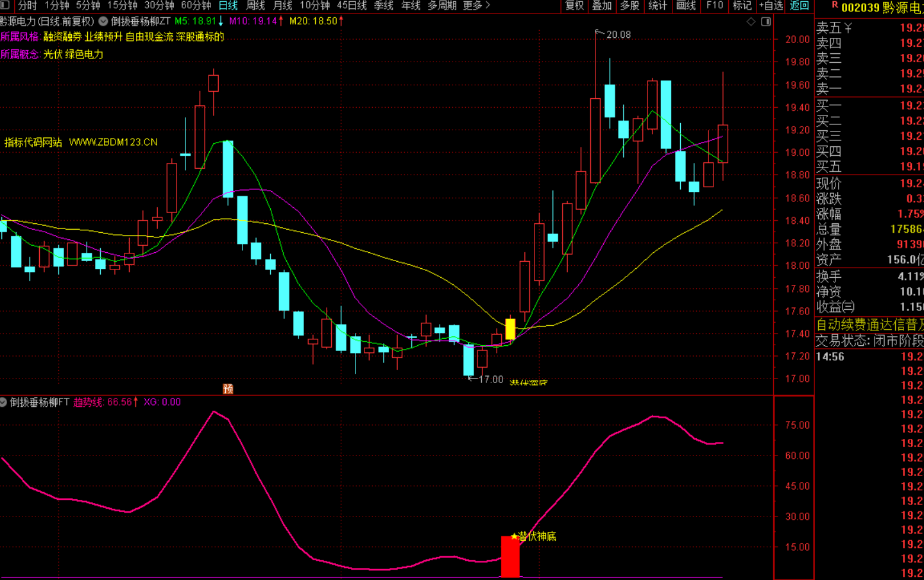The image size is (924, 580).
Task: Click the red R badge by stock code
Action: pos(835,6)
